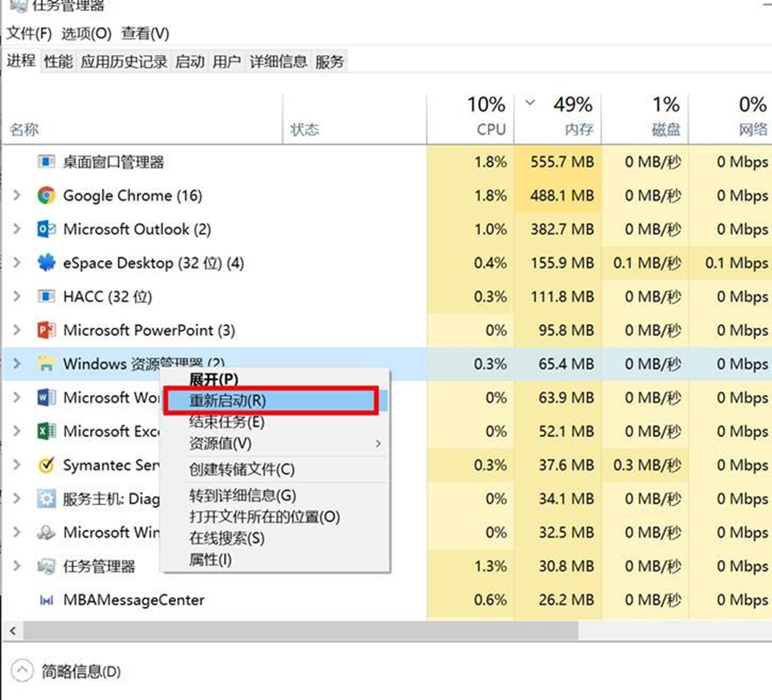Open the 资源值(V) submenu arrow
This screenshot has height=700, width=772.
coord(378,444)
